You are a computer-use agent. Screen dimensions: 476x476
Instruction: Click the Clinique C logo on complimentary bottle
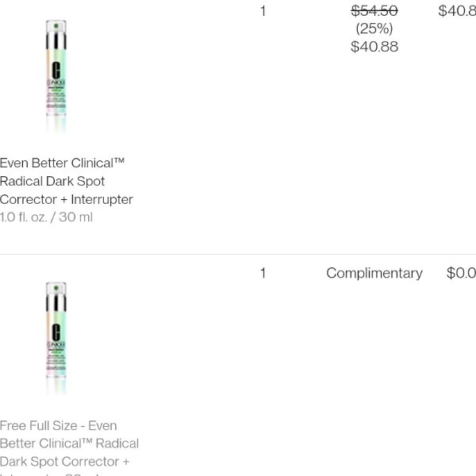[x=56, y=332]
